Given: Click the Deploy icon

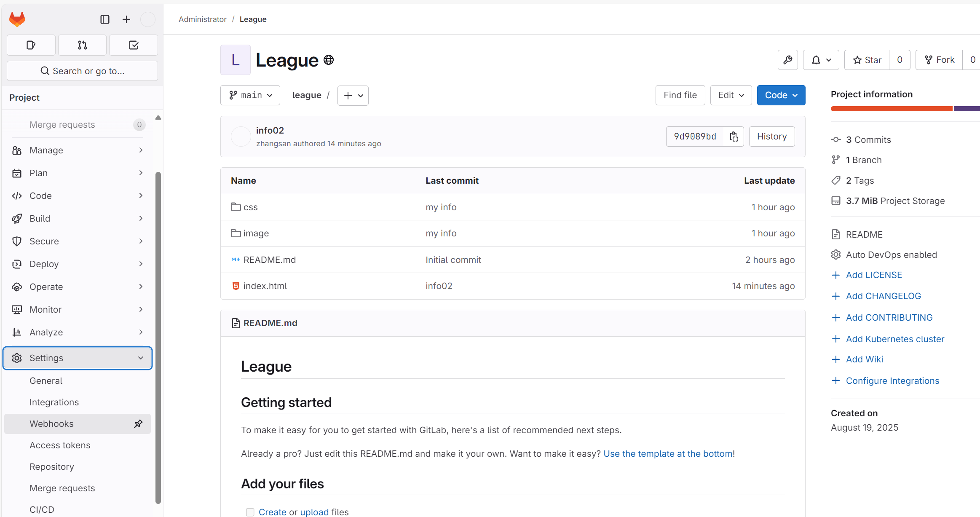Looking at the screenshot, I should [17, 264].
